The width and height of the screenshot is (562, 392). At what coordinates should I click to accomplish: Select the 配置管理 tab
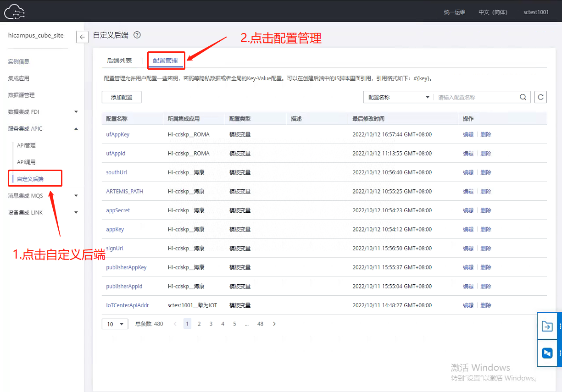pos(165,61)
